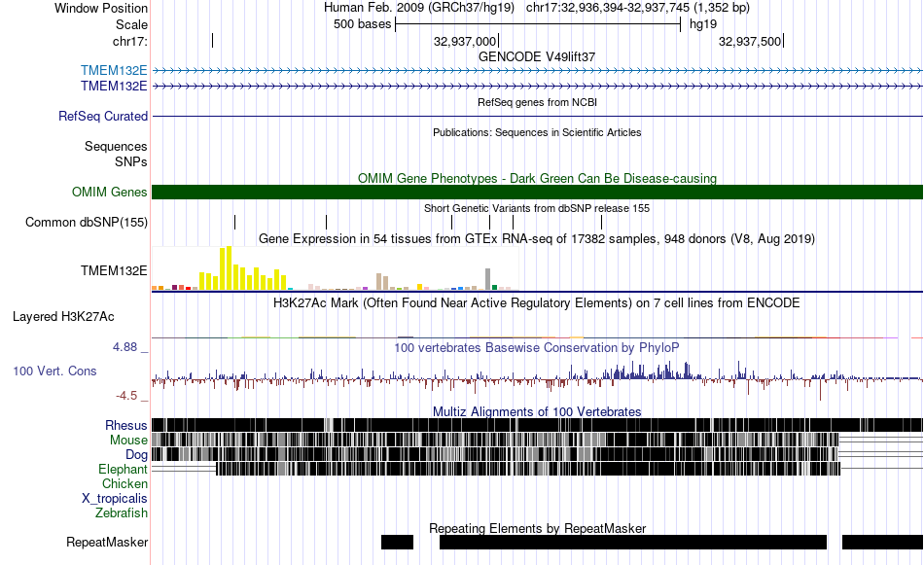Click Short Genetic Variants from dbSNP title
Image resolution: width=924 pixels, height=565 pixels.
(x=537, y=208)
